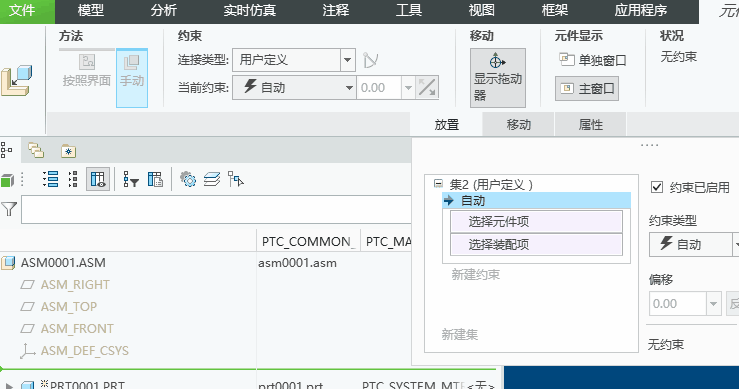Toggle the 显示拖动器 button
This screenshot has width=739, height=389.
pos(498,78)
